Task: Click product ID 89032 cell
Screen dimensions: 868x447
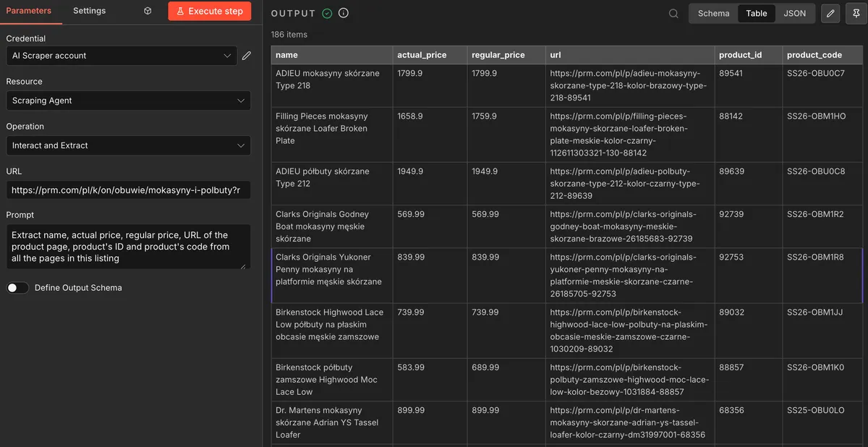Action: [x=748, y=331]
